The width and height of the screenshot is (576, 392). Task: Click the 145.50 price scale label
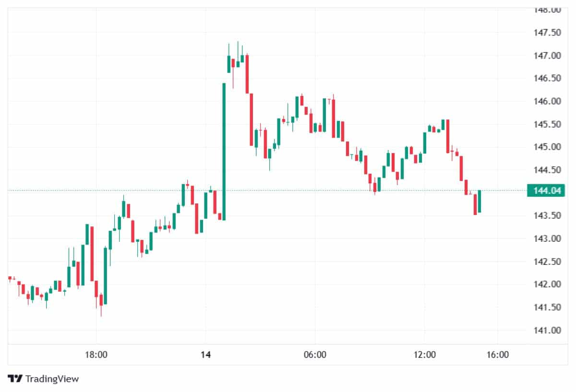[x=547, y=124]
